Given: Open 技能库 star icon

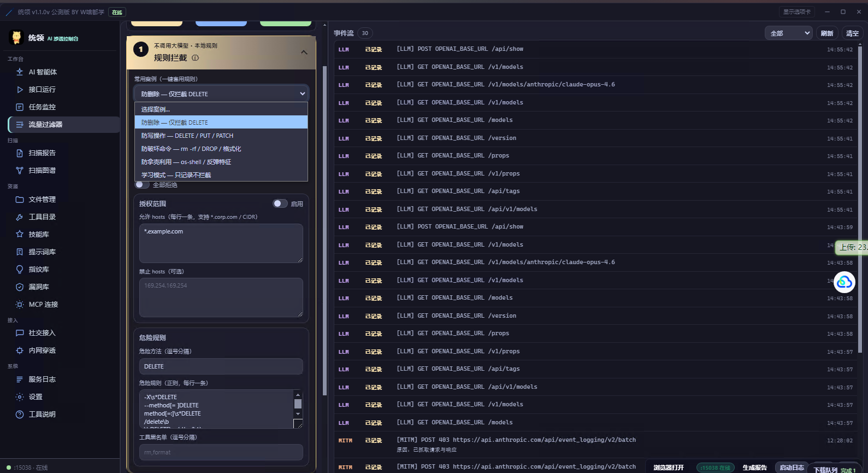Looking at the screenshot, I should [x=20, y=234].
